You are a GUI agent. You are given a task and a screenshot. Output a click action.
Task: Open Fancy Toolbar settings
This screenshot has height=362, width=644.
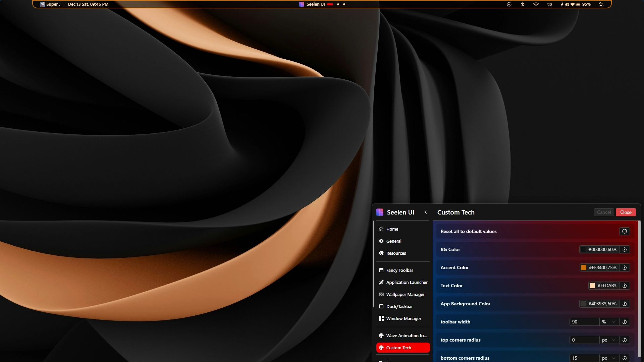(x=399, y=270)
